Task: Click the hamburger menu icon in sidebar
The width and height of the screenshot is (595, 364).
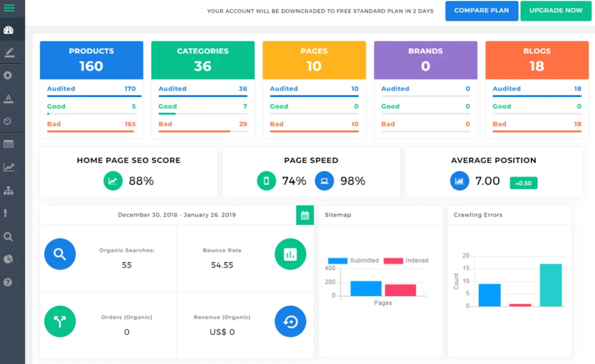Action: point(9,8)
